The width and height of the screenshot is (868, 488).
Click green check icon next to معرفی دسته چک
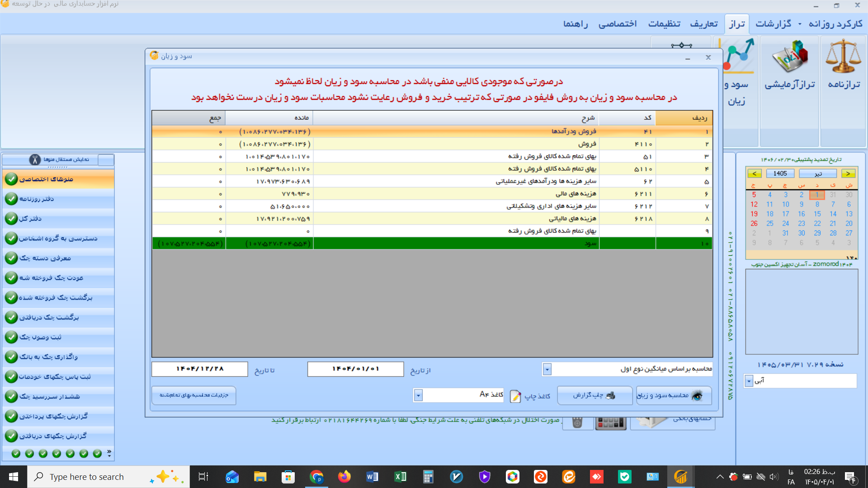(11, 258)
